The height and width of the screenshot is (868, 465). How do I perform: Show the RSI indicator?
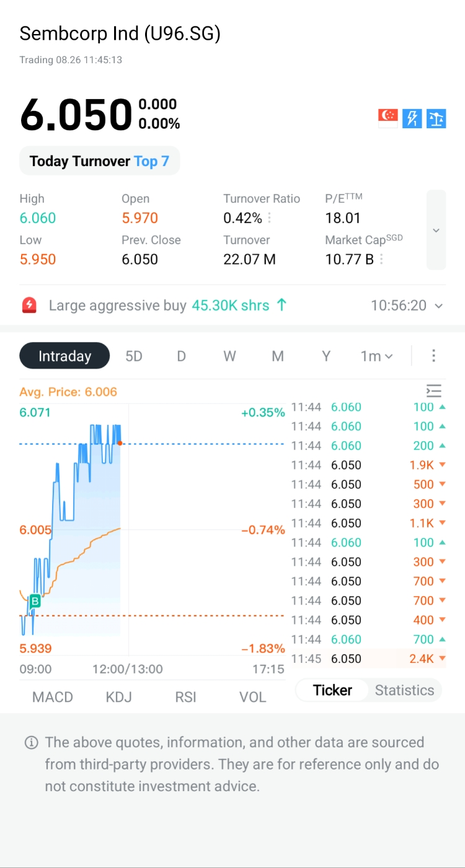click(x=185, y=697)
